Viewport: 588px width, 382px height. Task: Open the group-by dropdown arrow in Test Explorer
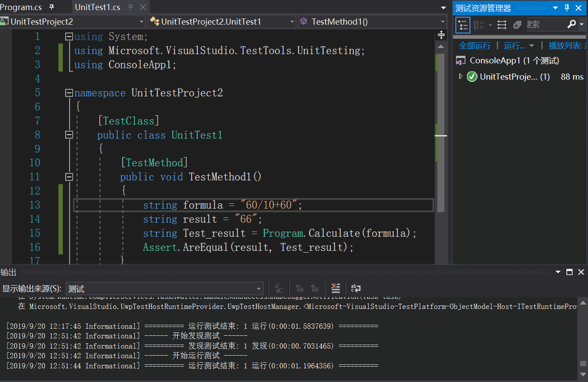(x=490, y=25)
